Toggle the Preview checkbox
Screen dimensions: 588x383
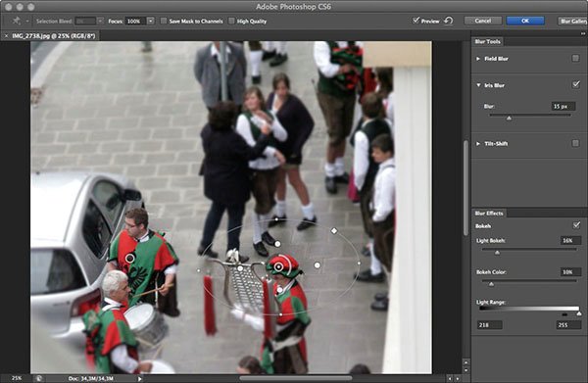click(416, 21)
